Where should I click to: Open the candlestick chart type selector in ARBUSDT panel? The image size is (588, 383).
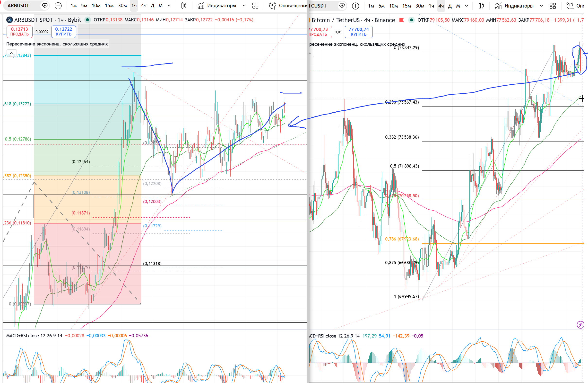click(183, 6)
